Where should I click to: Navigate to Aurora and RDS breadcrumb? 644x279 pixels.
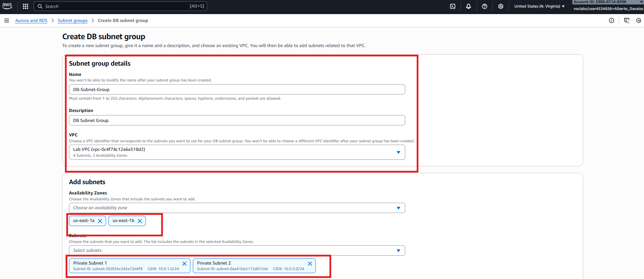[x=31, y=21]
